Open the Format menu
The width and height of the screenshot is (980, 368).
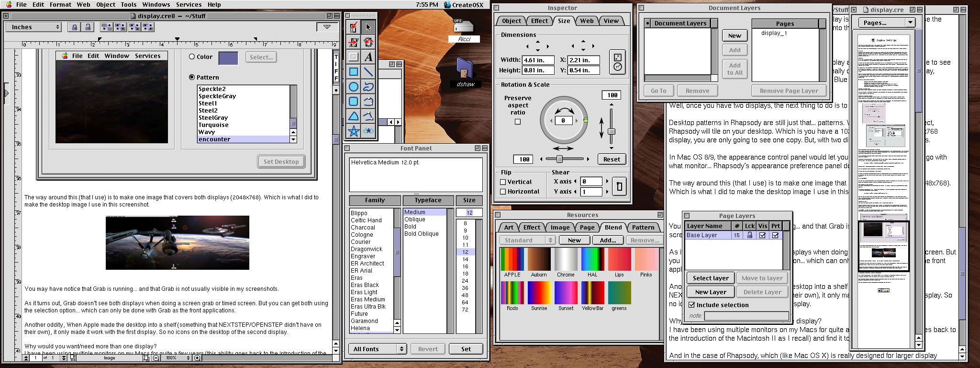point(60,4)
